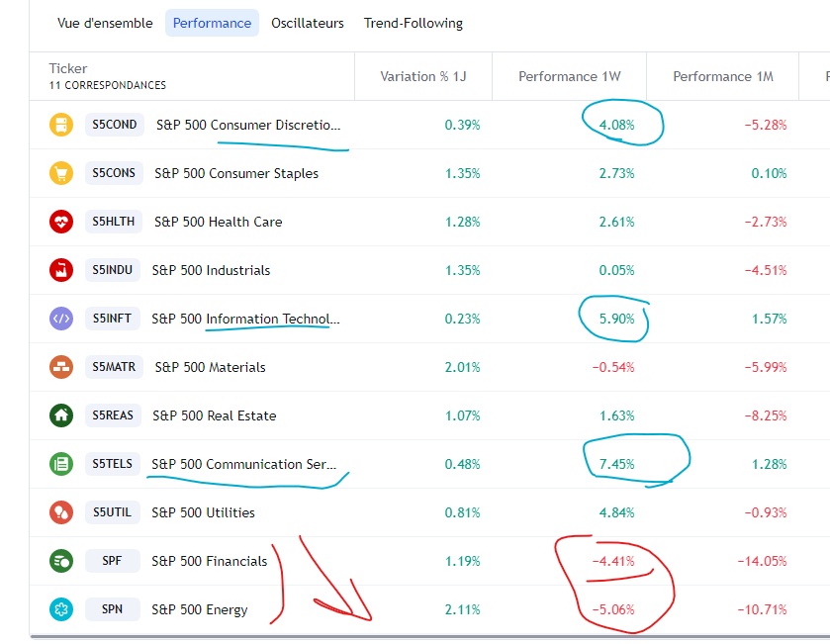Screen dimensions: 830x644
Task: Switch to the Vue d'ensemble tab
Action: (x=105, y=23)
